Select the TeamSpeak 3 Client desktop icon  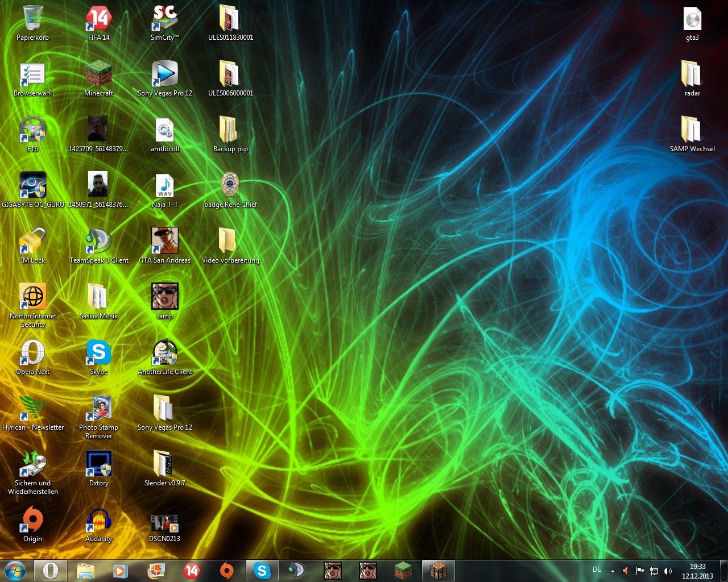pos(98,241)
